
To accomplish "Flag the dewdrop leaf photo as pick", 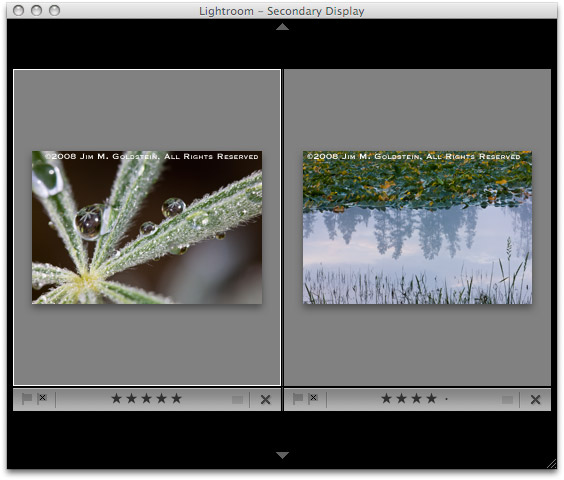I will tap(27, 399).
